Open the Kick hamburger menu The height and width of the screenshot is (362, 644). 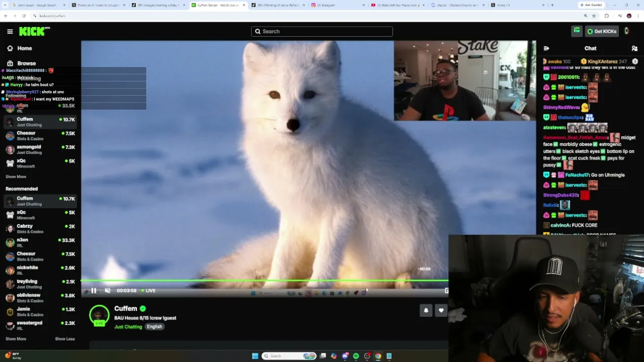pos(10,31)
